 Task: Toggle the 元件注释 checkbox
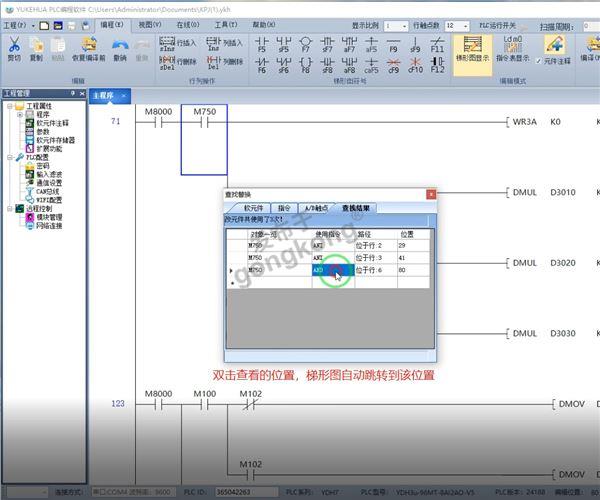[x=548, y=62]
